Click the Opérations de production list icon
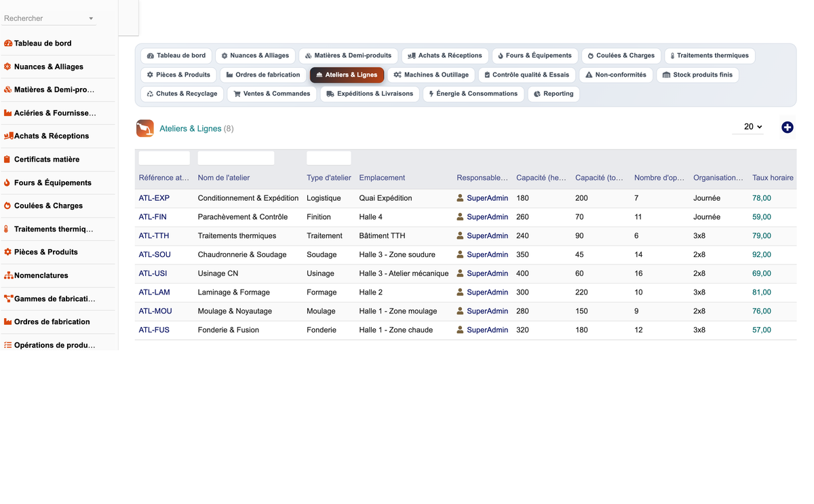The width and height of the screenshot is (814, 504). 8,345
